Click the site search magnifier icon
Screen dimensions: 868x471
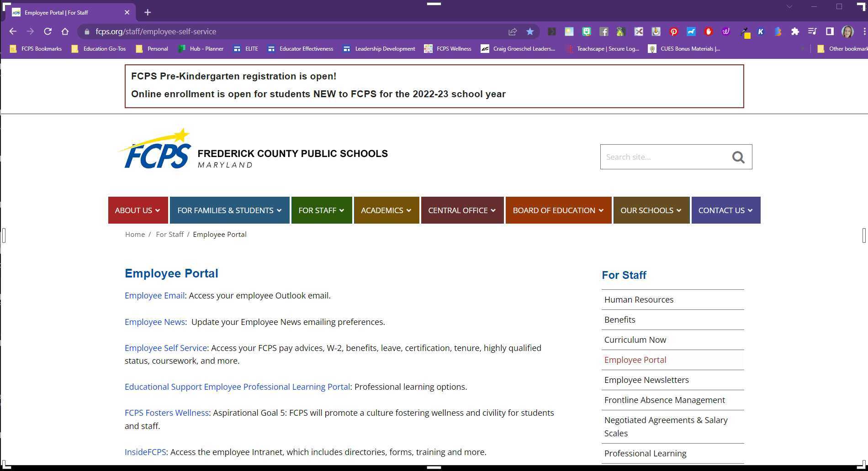(738, 157)
